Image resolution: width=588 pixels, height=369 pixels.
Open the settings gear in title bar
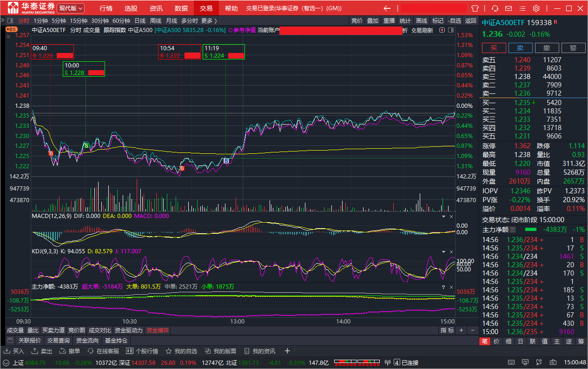point(536,8)
